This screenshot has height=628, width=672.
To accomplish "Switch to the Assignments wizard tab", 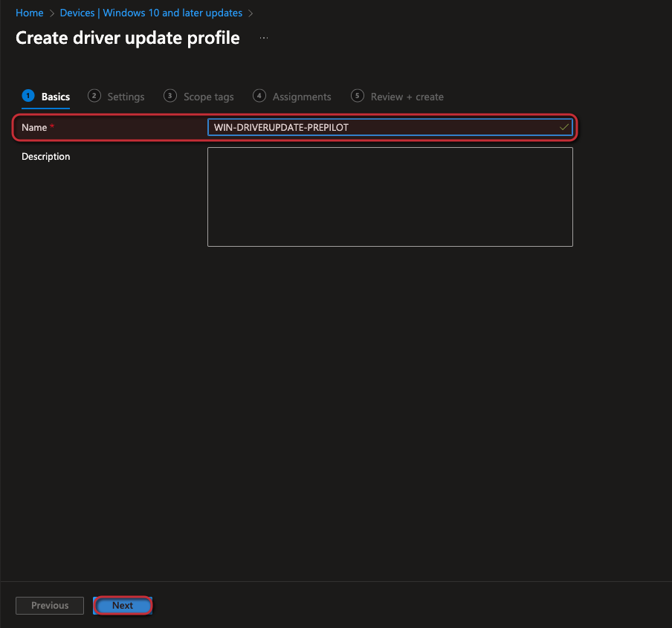I will [x=300, y=96].
